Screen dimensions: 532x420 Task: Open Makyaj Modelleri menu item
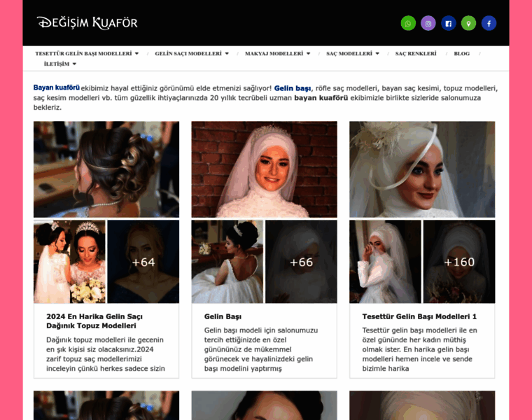274,54
